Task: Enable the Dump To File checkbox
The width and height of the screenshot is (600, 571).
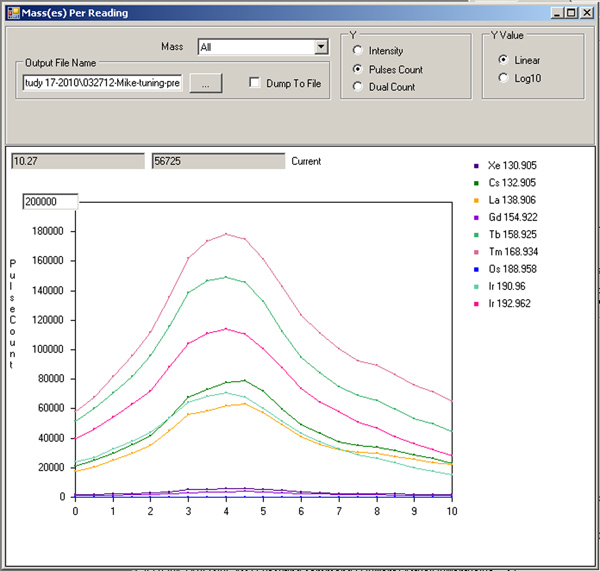Action: click(x=255, y=84)
